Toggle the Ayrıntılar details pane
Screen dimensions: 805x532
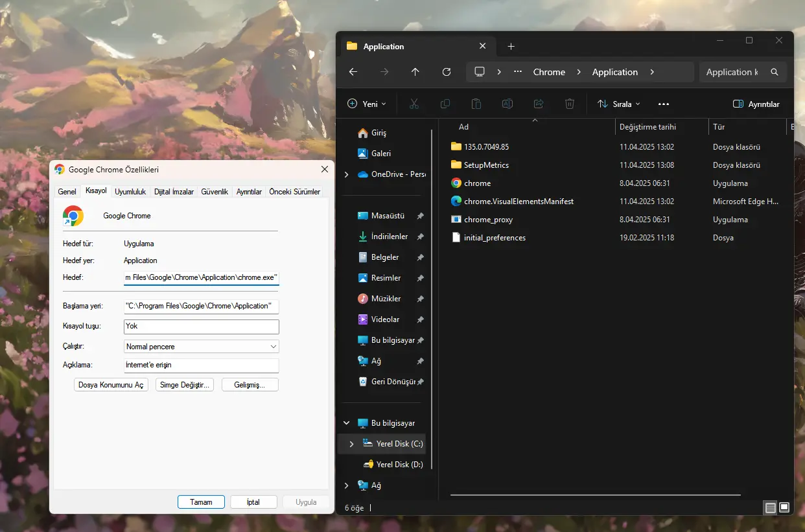pos(756,104)
